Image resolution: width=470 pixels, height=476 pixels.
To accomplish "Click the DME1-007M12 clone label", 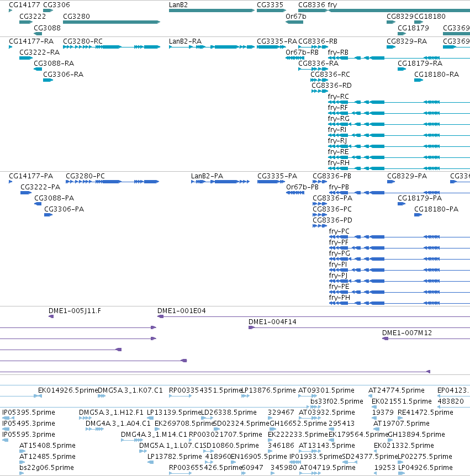I will (x=407, y=333).
